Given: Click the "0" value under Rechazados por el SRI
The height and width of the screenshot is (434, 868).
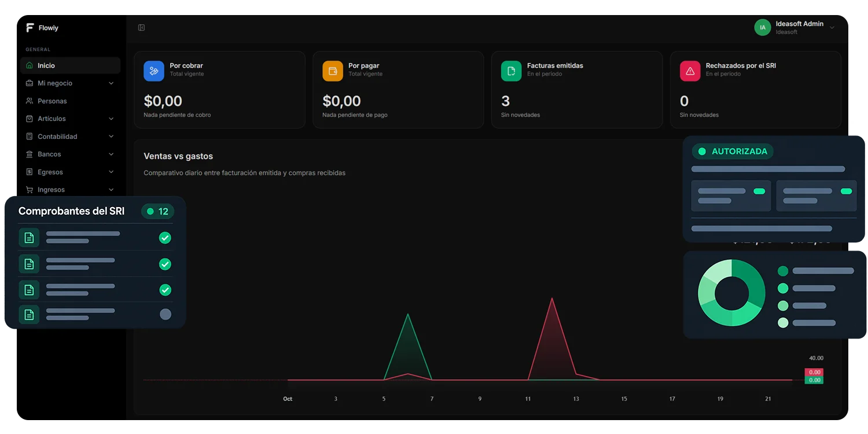Looking at the screenshot, I should (x=684, y=101).
